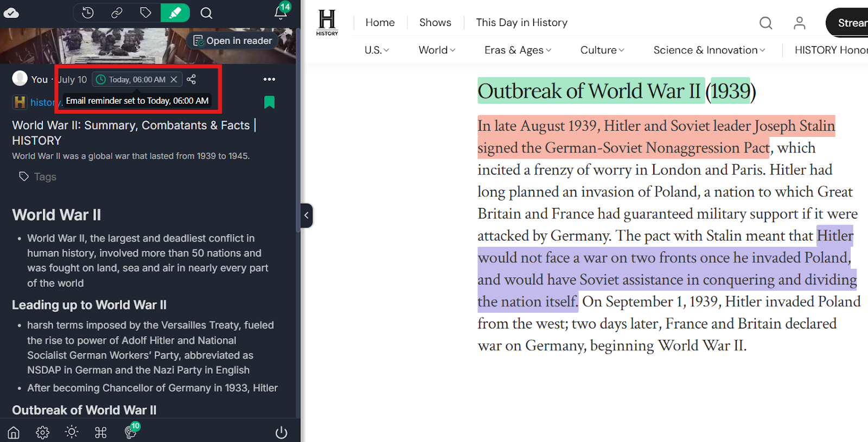The image size is (868, 442).
Task: Click red highlighted text about Joseph Stalin
Action: click(x=656, y=136)
